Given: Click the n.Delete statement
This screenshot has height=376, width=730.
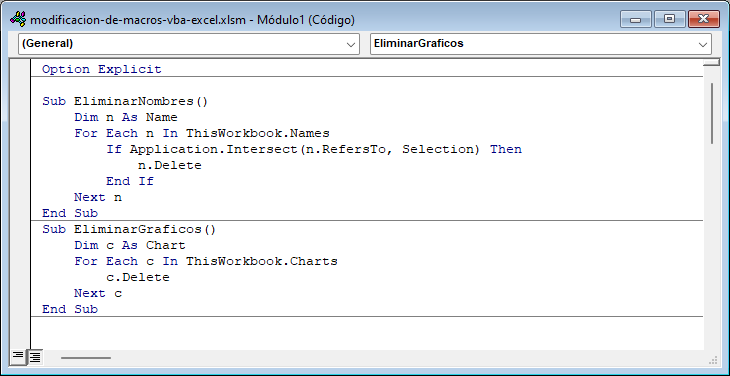Looking at the screenshot, I should (169, 165).
